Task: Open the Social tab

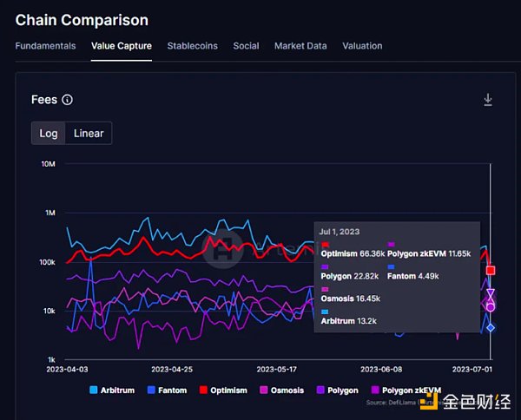Action: point(246,46)
